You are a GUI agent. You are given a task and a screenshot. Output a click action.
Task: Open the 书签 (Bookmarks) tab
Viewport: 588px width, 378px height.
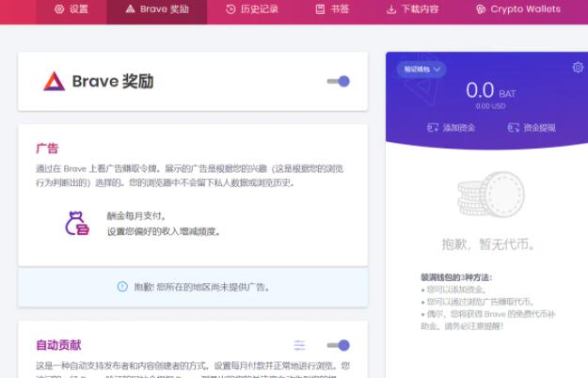[332, 9]
